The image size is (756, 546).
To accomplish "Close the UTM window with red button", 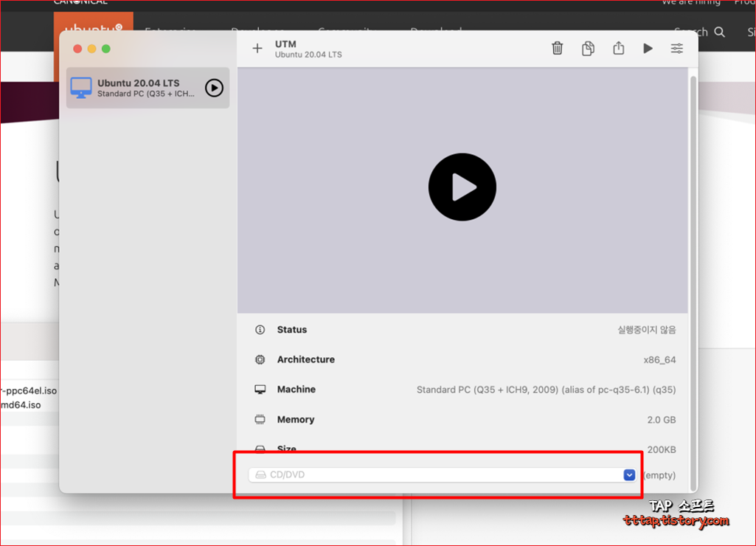I will [77, 49].
